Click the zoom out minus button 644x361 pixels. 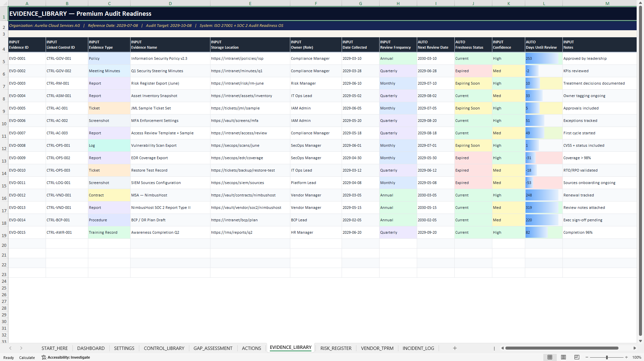587,357
